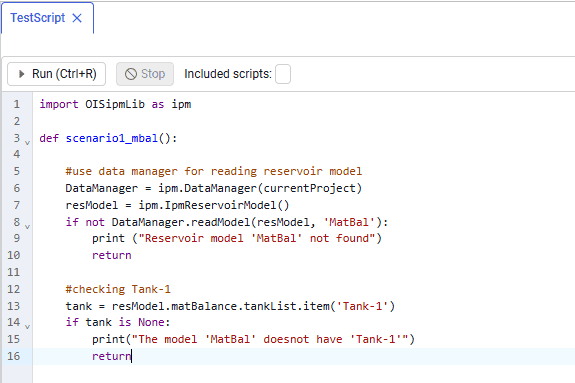Close the TestScript tab

pyautogui.click(x=77, y=18)
